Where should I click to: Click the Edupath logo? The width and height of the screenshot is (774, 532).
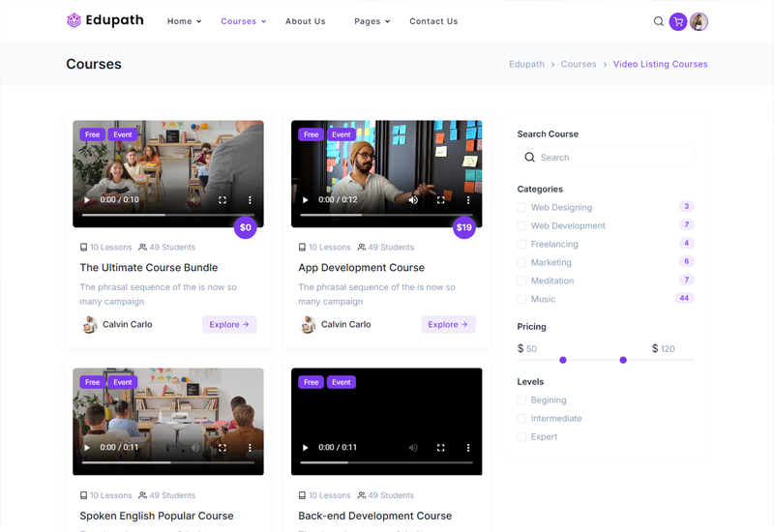[x=104, y=20]
